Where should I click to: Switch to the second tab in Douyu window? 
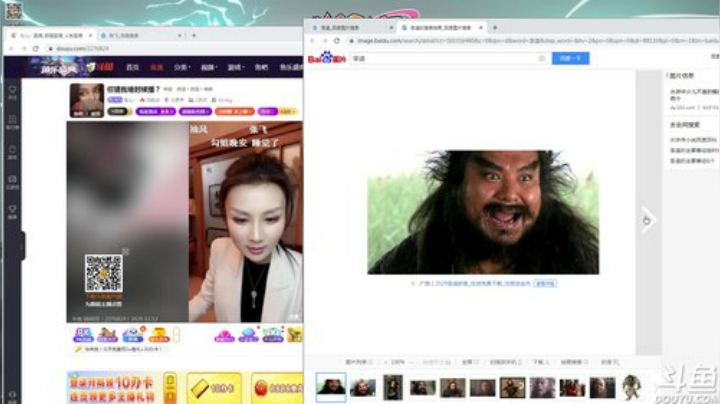pyautogui.click(x=140, y=35)
